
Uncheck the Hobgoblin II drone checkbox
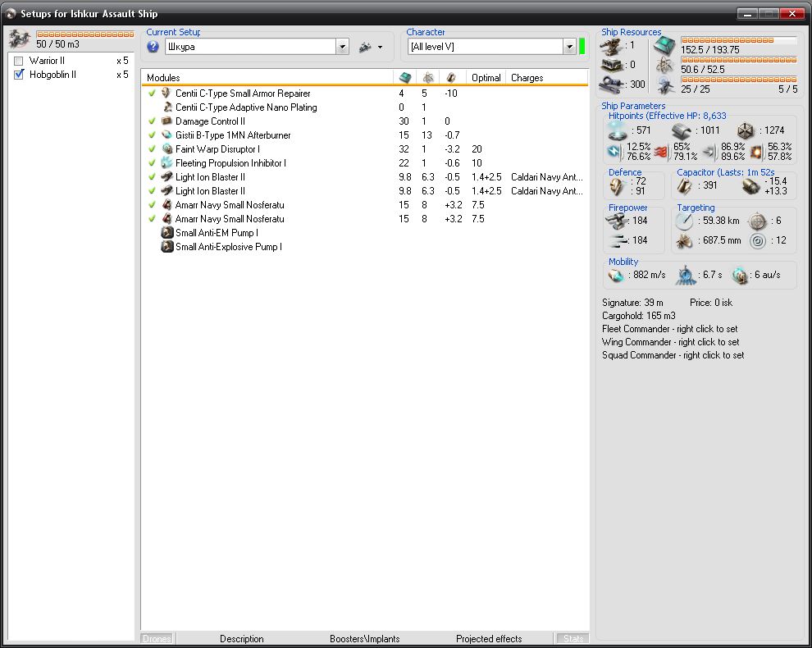coord(19,75)
